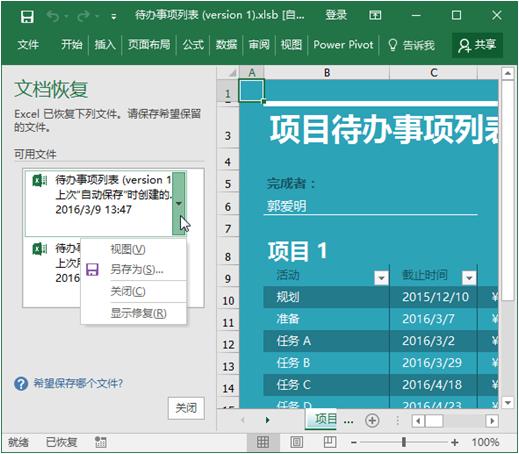Click vertical scrollbar up arrow
This screenshot has height=454, width=519.
coord(507,73)
